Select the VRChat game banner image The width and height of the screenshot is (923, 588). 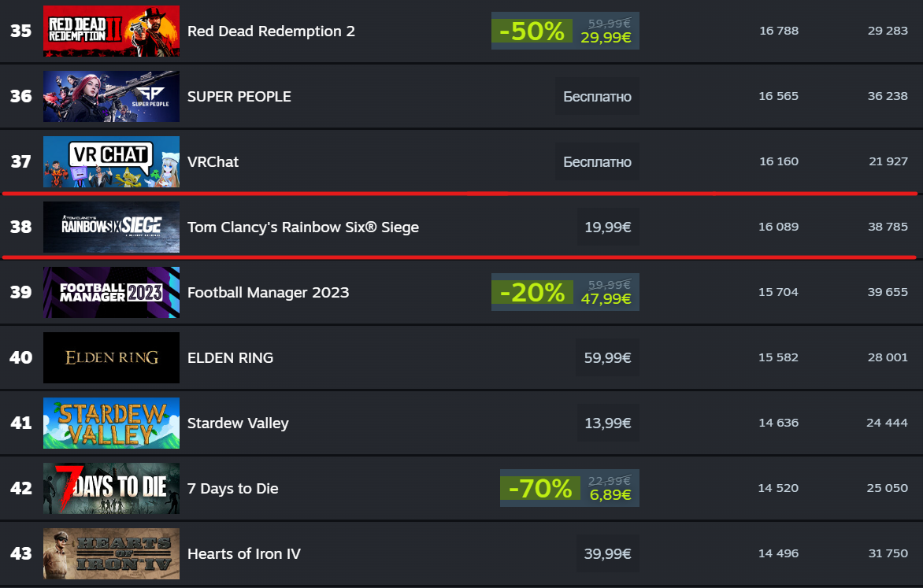[111, 162]
